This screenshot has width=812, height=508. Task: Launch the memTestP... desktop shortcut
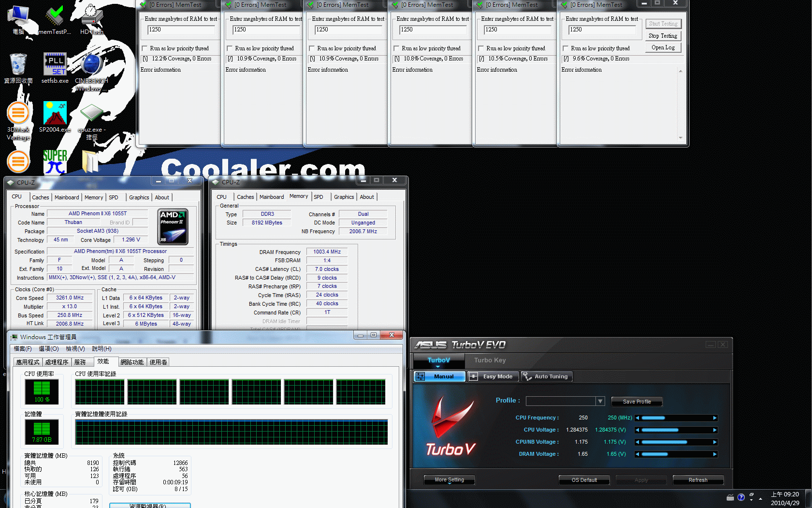coord(55,19)
